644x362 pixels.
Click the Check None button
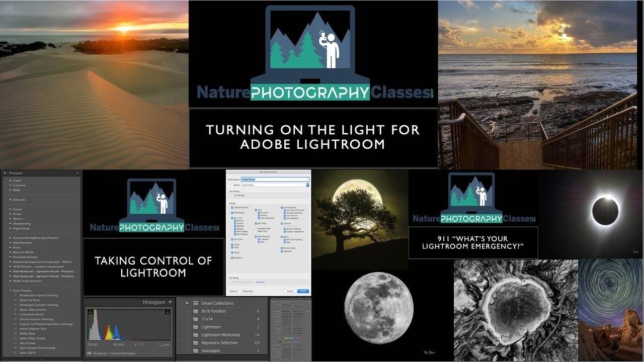(x=248, y=291)
